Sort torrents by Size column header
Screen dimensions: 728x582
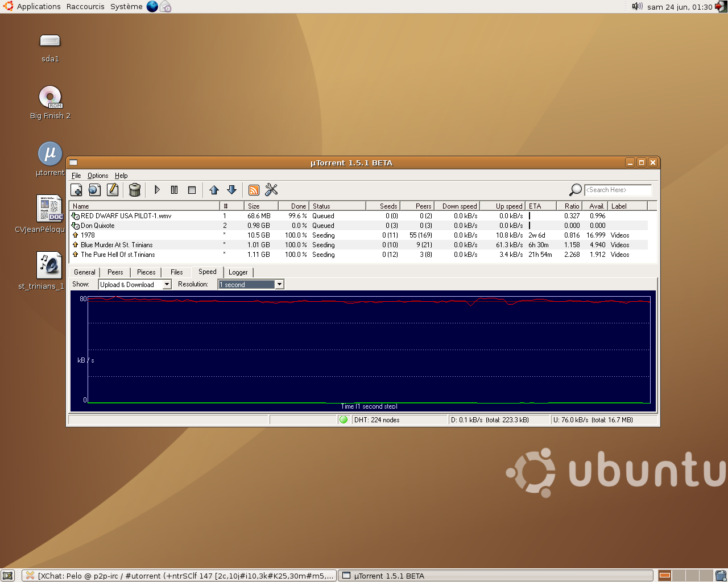pos(261,206)
